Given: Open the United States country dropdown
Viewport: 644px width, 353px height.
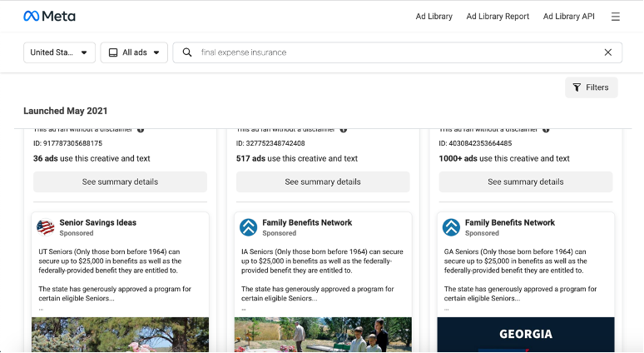Looking at the screenshot, I should point(60,52).
